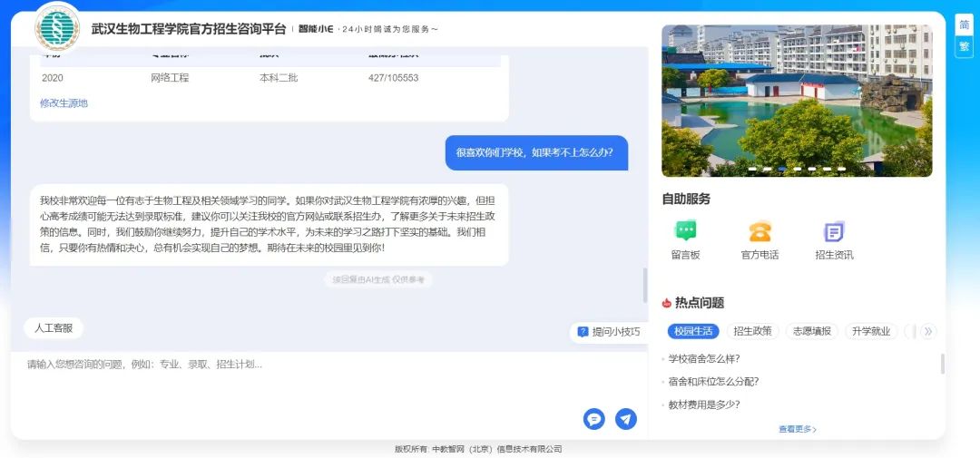This screenshot has height=458, width=980.
Task: Open the 招生资讯 news icon
Action: [833, 232]
